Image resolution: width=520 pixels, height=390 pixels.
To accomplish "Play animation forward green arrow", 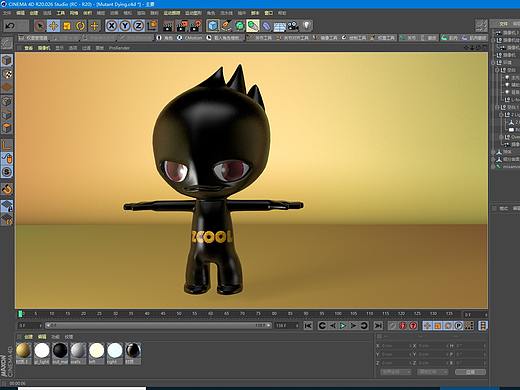I will point(343,325).
